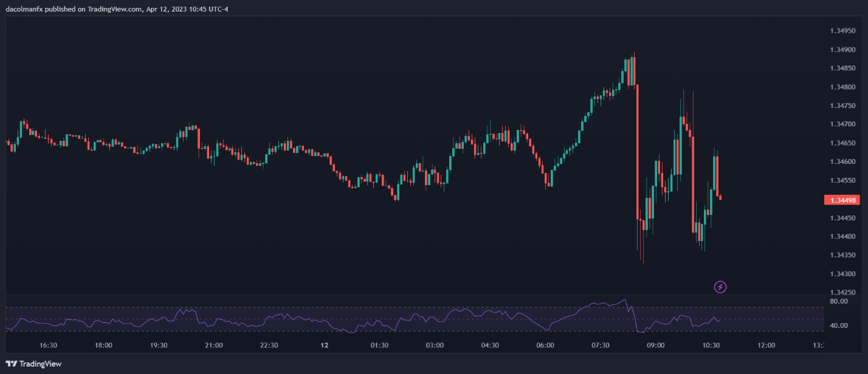Click the 1.34300 price axis label
The image size is (868, 374).
coord(842,274)
